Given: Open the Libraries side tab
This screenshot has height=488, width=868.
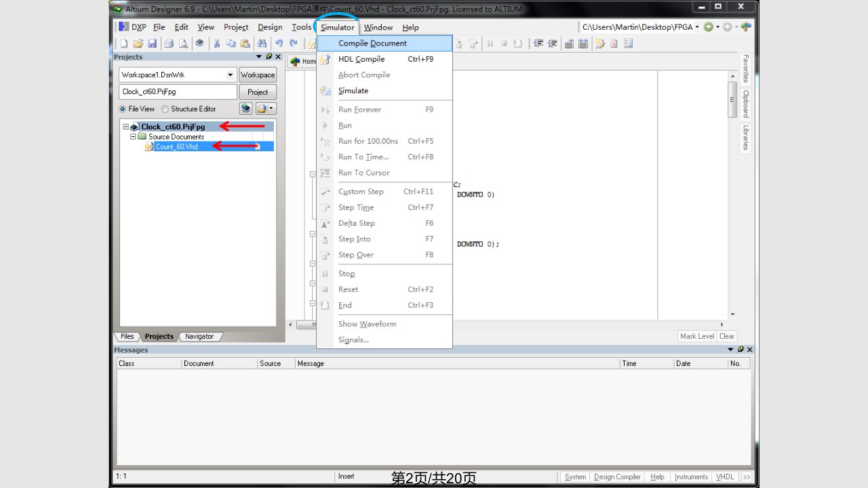Looking at the screenshot, I should click(745, 138).
